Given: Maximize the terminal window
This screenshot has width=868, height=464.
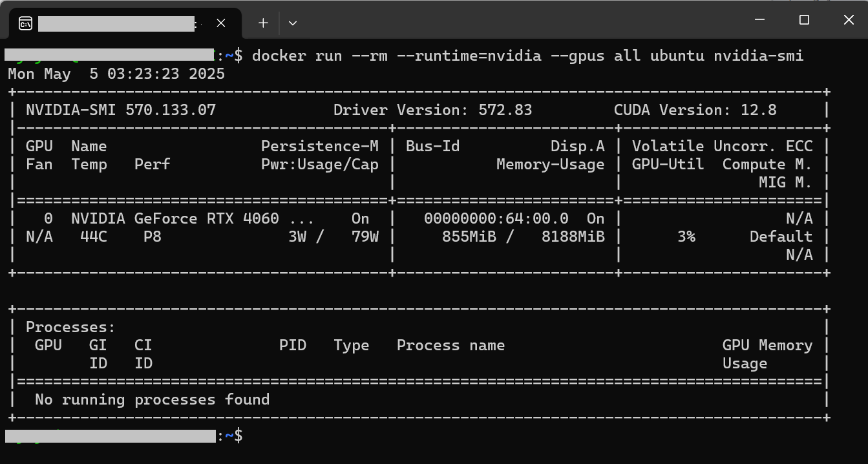Looking at the screenshot, I should [x=804, y=20].
